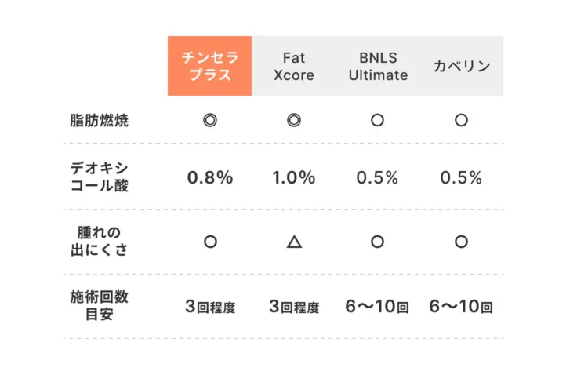588x375 pixels.
Task: Click the 脂肪燃焼 row label
Action: tap(99, 120)
